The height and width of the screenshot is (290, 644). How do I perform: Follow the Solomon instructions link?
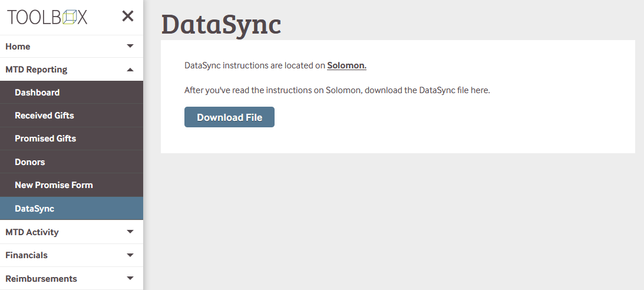point(346,65)
